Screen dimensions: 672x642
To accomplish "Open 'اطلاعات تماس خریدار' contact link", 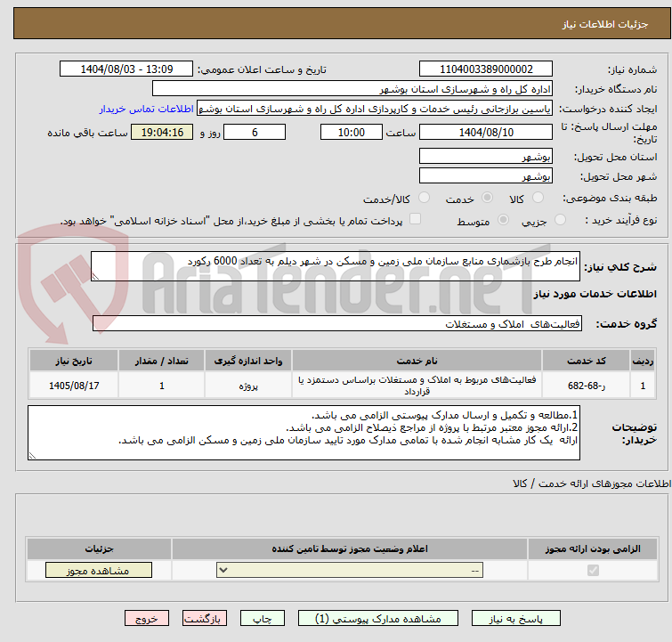I will [x=147, y=108].
